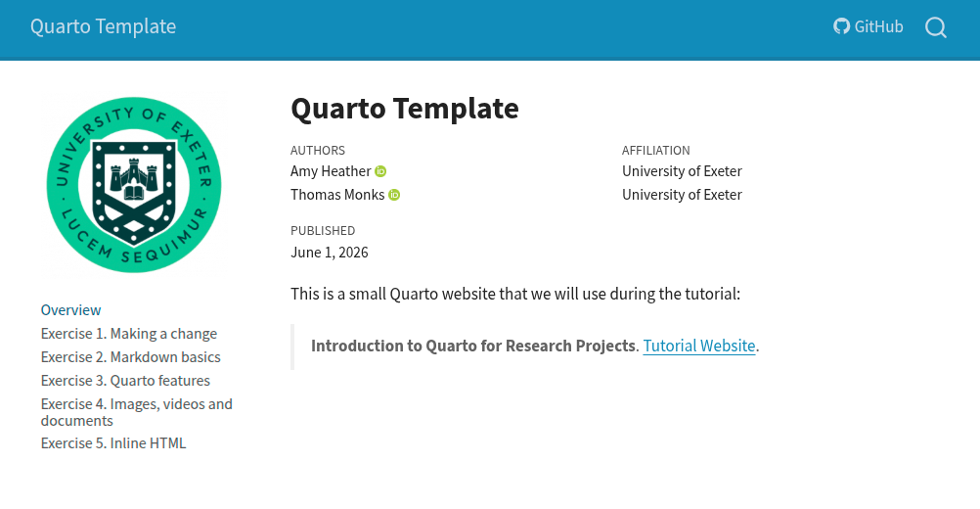Screen dimensions: 980x509
Task: Open Amy Heather's ORCID icon
Action: pos(380,171)
